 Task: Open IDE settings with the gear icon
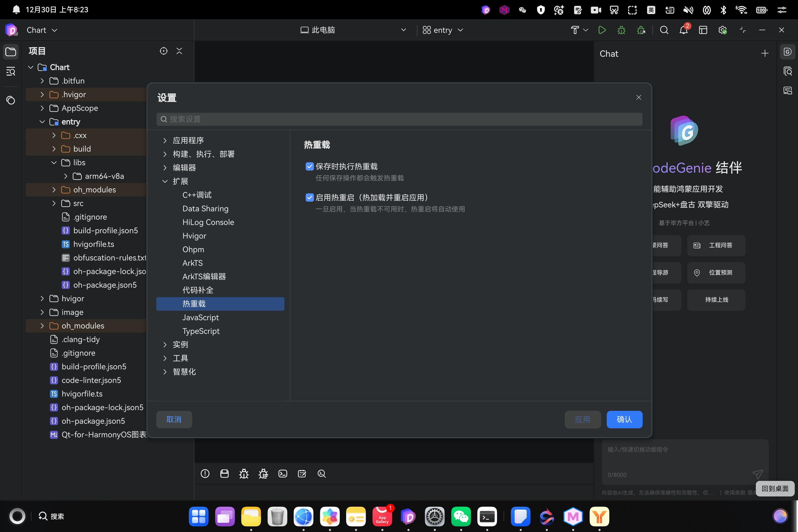coord(723,30)
